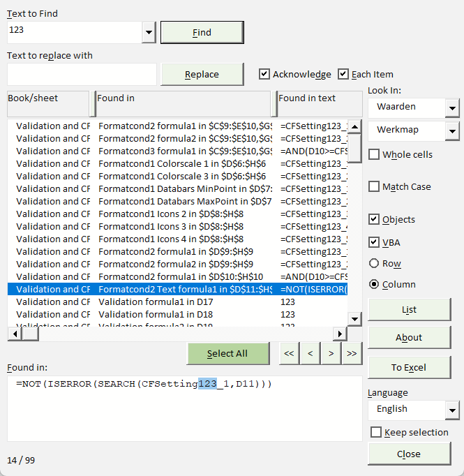Select the Formatcond1 Databars MaxPoint row

click(177, 201)
